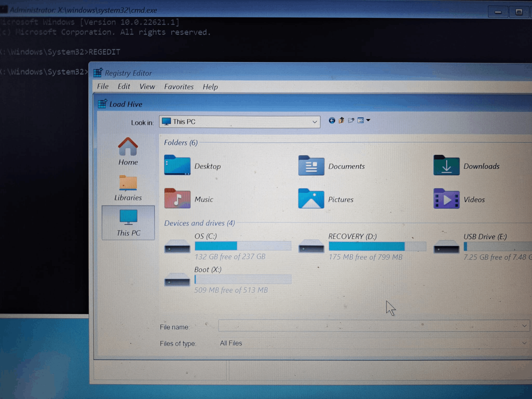Select the RECOVERY (D:) drive icon
The height and width of the screenshot is (399, 532).
(x=311, y=247)
